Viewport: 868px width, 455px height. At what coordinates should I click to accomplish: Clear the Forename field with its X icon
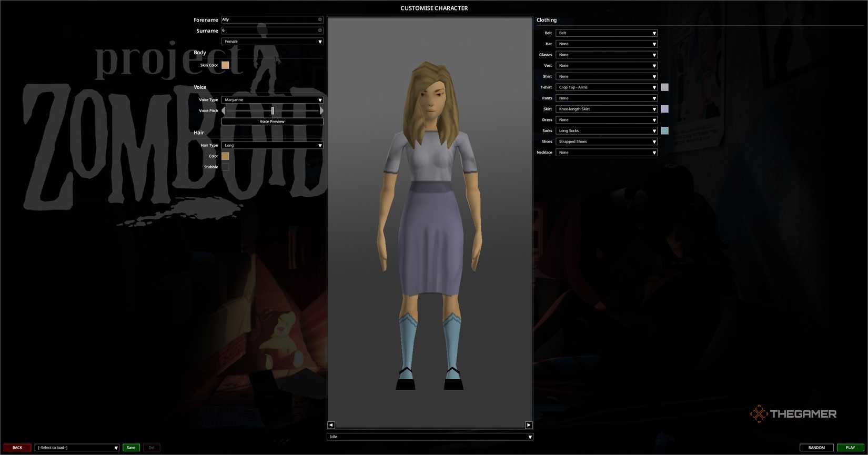[x=320, y=19]
